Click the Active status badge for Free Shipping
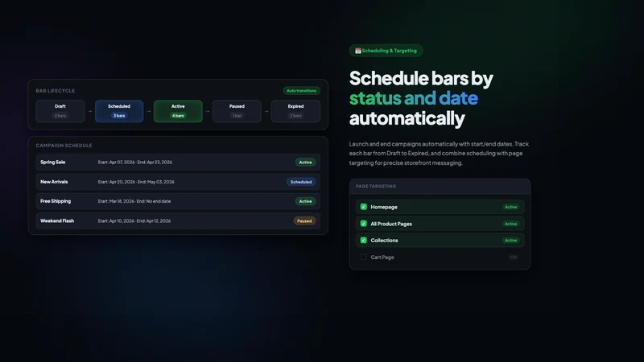 coord(305,201)
